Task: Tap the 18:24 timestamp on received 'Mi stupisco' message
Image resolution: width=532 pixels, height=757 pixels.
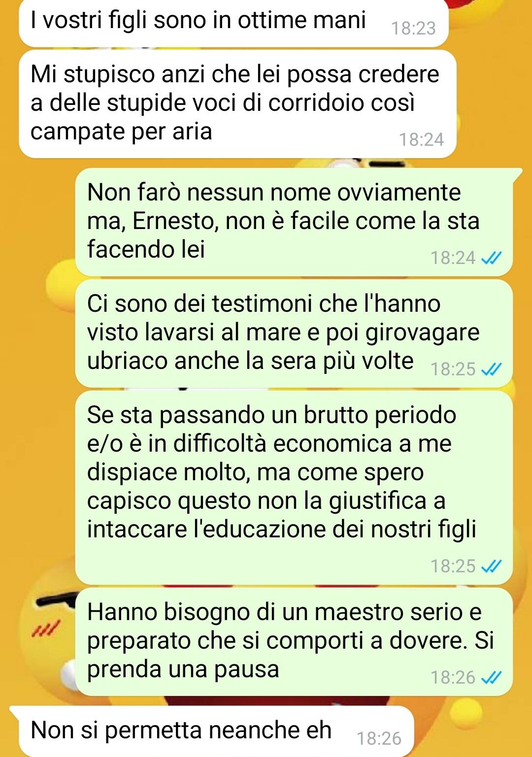Action: [x=421, y=139]
